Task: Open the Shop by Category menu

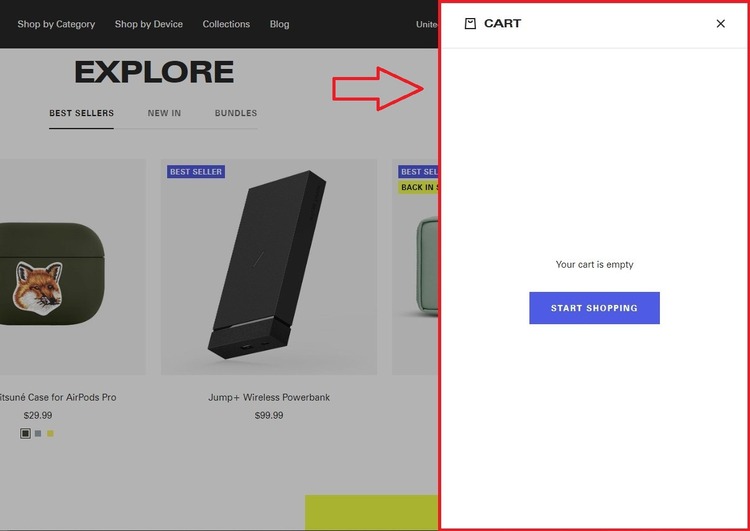Action: [x=56, y=24]
